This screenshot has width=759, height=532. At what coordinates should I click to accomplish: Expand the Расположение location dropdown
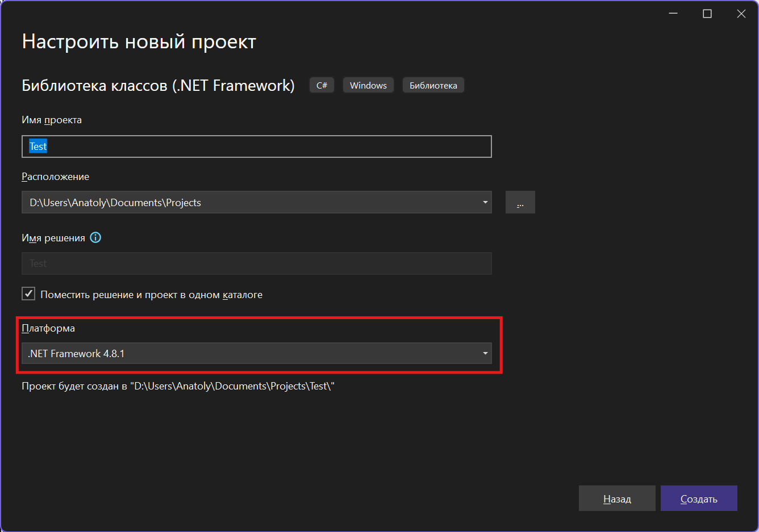point(485,202)
